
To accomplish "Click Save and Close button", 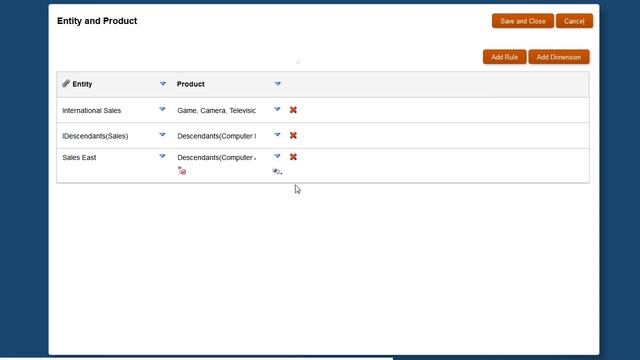I will [x=523, y=21].
